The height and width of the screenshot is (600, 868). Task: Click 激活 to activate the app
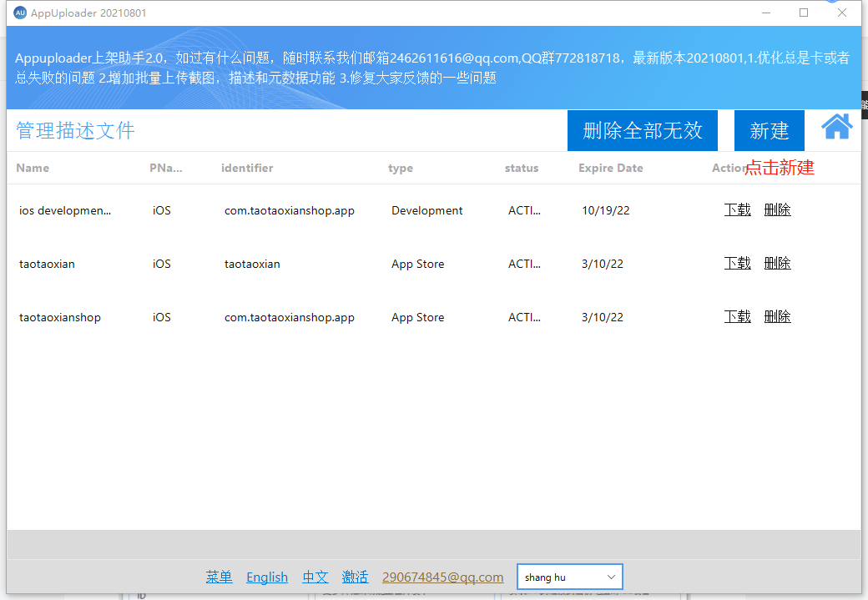(x=354, y=577)
